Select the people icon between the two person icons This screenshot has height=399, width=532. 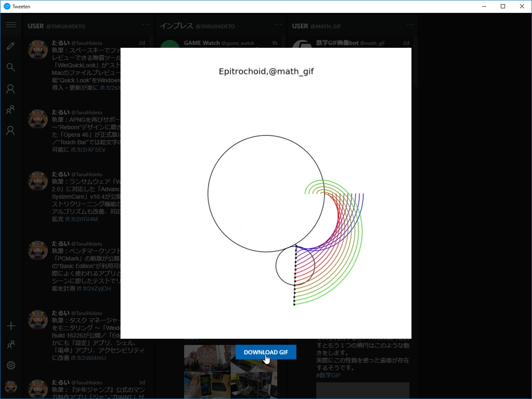pyautogui.click(x=11, y=110)
